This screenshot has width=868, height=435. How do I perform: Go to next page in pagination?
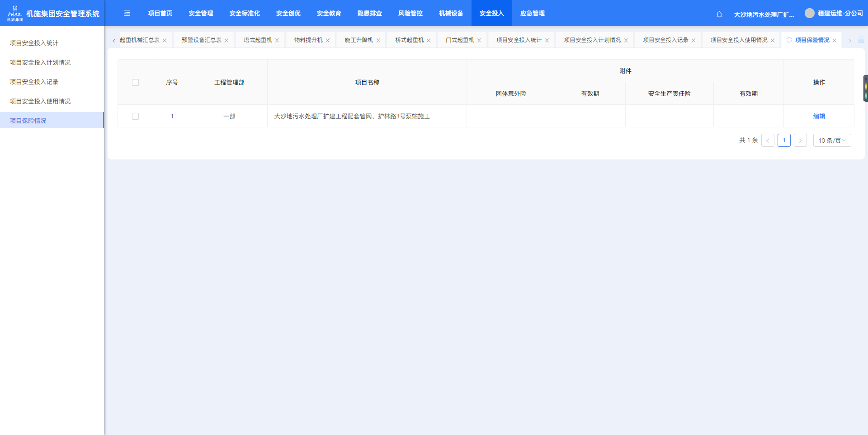coord(800,140)
